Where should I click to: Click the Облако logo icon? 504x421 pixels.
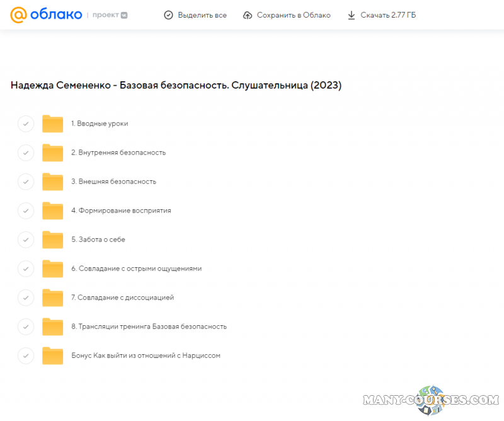click(19, 14)
